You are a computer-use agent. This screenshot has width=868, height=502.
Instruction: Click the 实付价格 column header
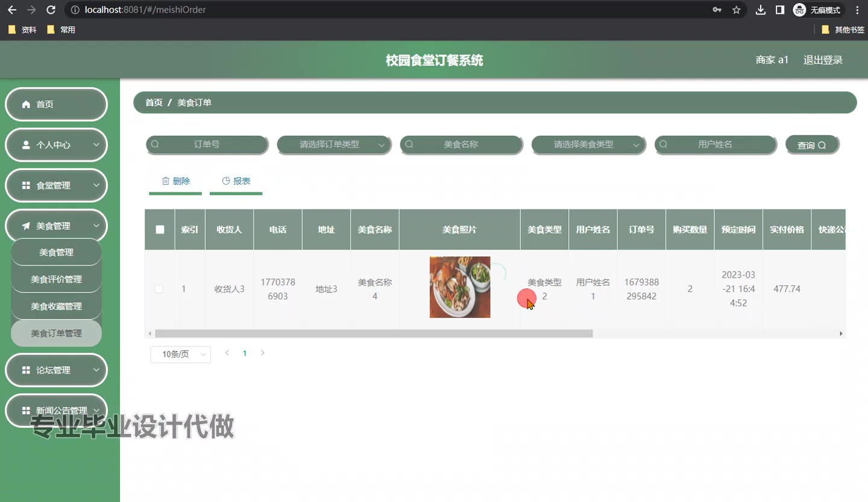coord(787,229)
